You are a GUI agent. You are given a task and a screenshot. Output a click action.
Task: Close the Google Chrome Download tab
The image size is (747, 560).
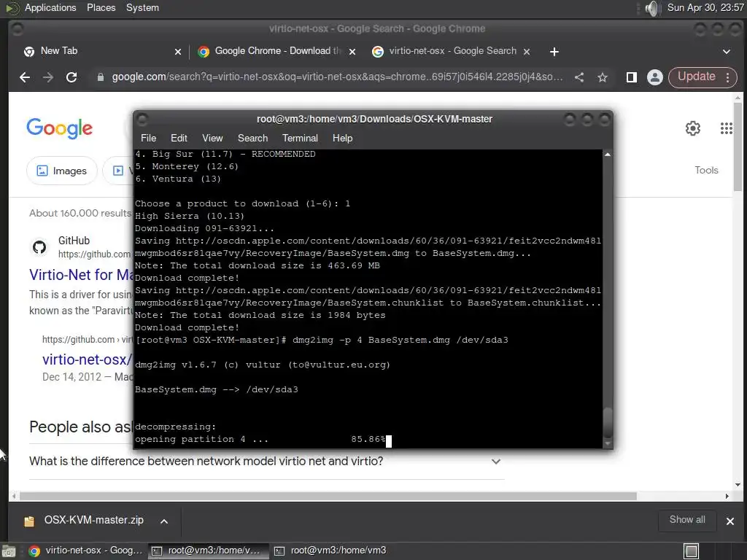coord(352,52)
